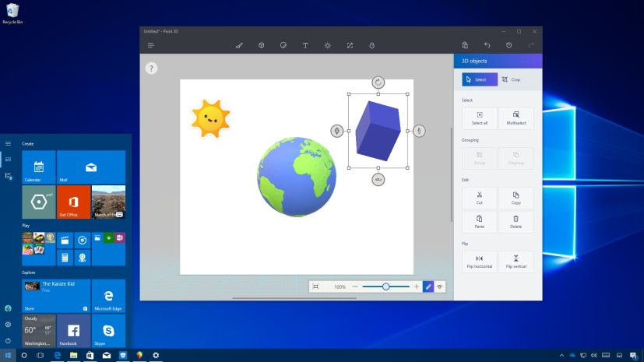Open the Get Office tile
The width and height of the screenshot is (644, 362).
73,202
